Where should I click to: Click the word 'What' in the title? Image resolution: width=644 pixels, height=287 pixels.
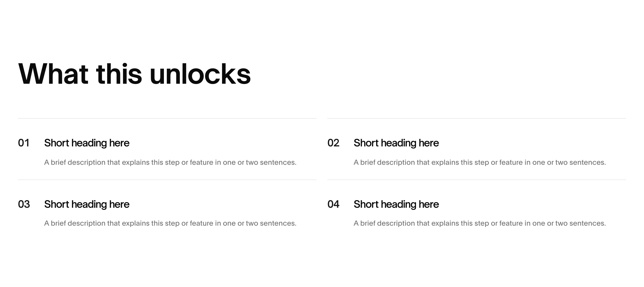click(53, 74)
